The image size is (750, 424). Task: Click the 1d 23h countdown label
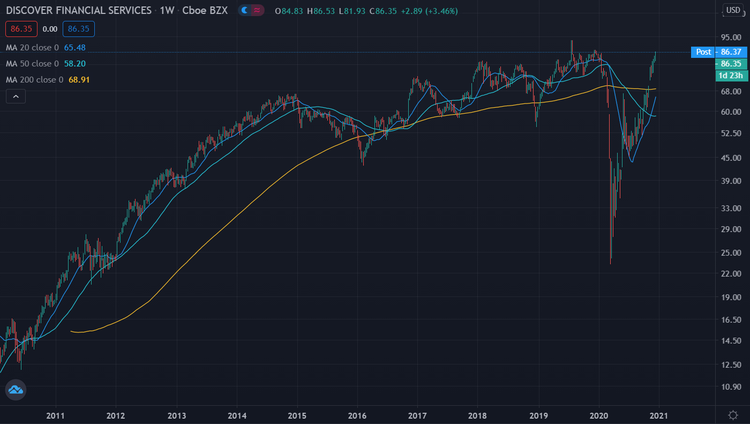pos(731,75)
